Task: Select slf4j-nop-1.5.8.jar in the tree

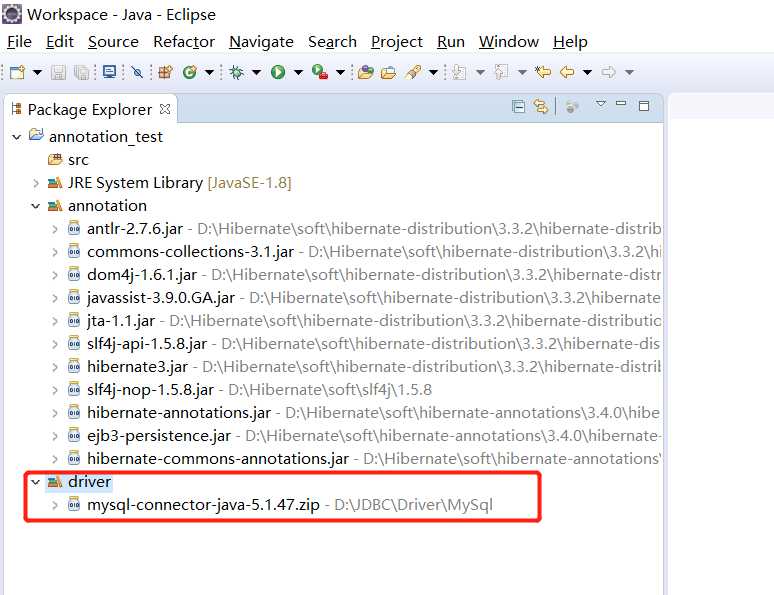Action: [x=151, y=390]
